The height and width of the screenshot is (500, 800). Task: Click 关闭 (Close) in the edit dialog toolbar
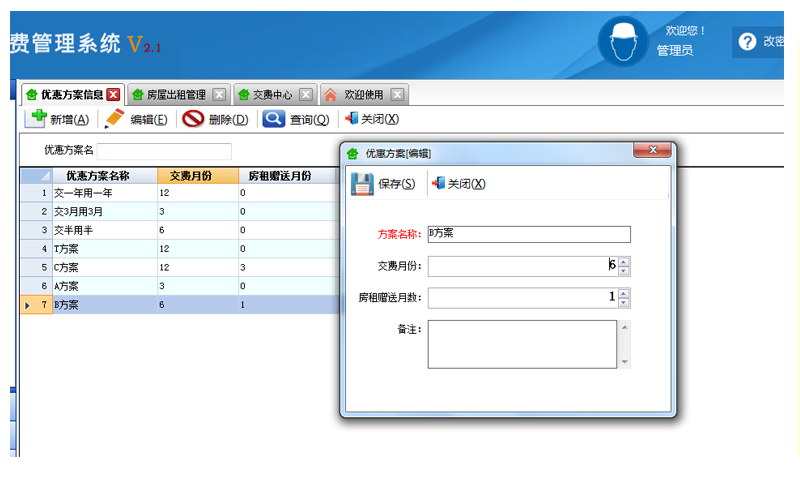click(x=437, y=184)
